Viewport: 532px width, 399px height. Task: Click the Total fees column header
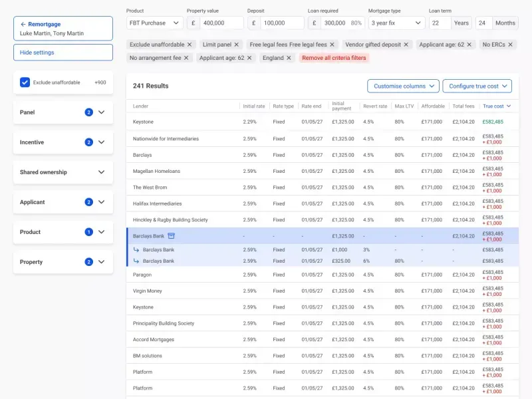463,106
